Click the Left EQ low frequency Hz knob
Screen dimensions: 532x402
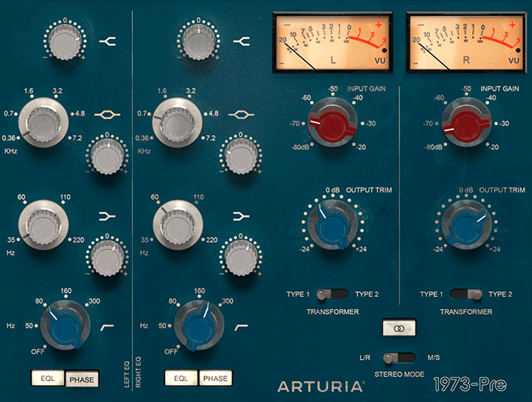point(44,225)
